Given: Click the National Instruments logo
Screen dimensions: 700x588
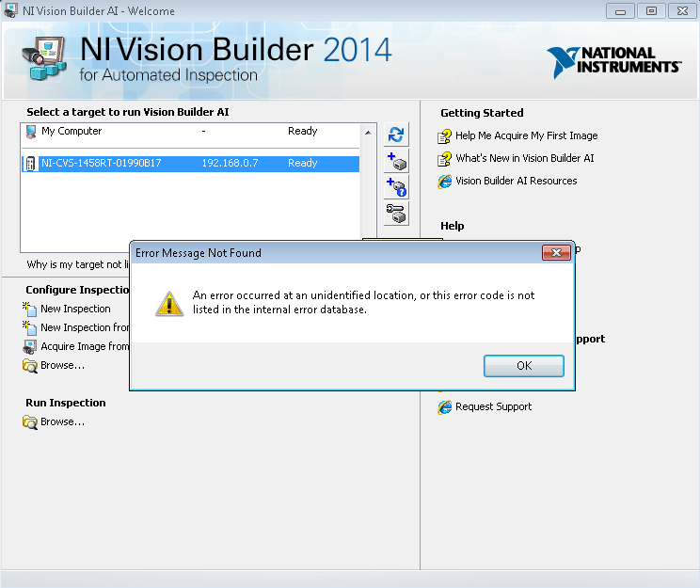Looking at the screenshot, I should point(613,61).
